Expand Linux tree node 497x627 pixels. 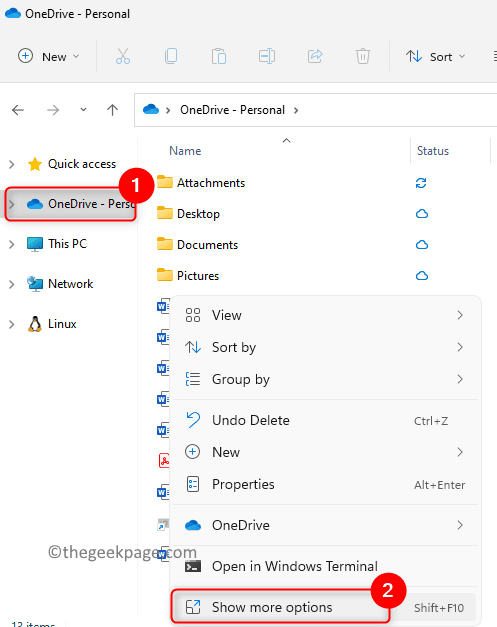point(12,324)
